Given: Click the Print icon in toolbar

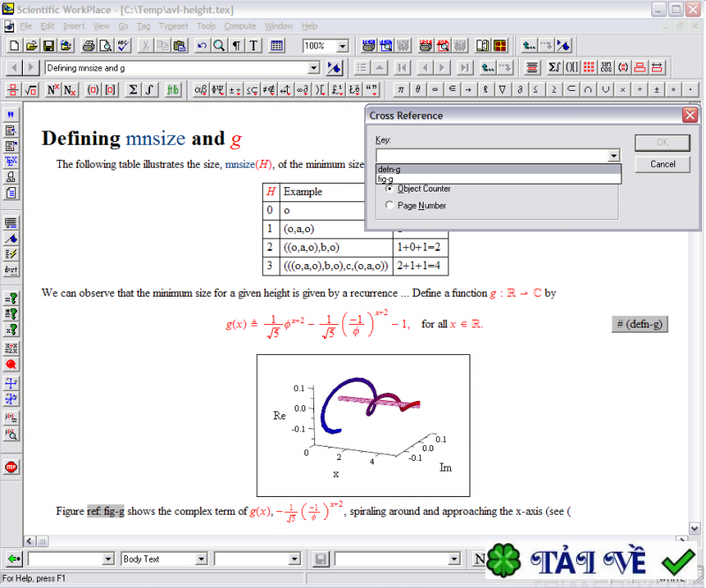Looking at the screenshot, I should (88, 46).
